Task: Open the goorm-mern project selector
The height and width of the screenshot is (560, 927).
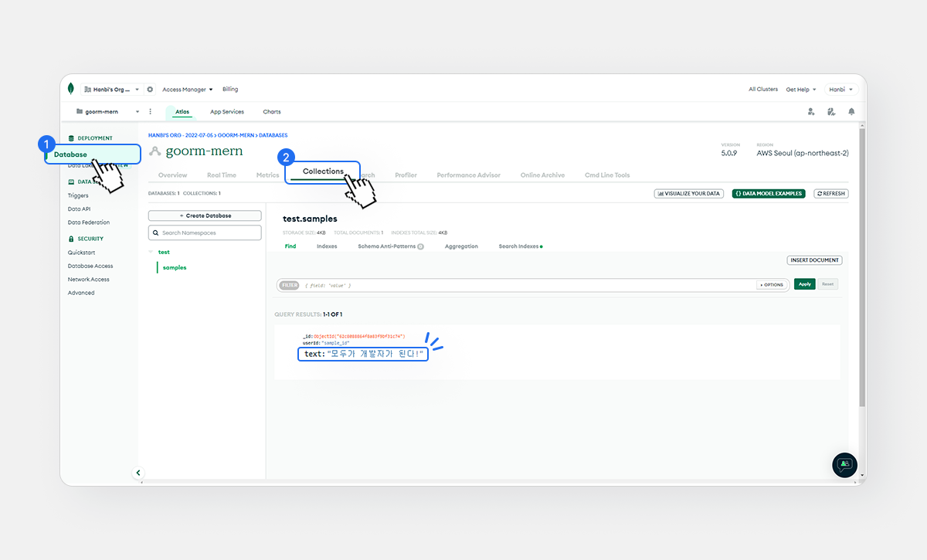Action: (108, 111)
